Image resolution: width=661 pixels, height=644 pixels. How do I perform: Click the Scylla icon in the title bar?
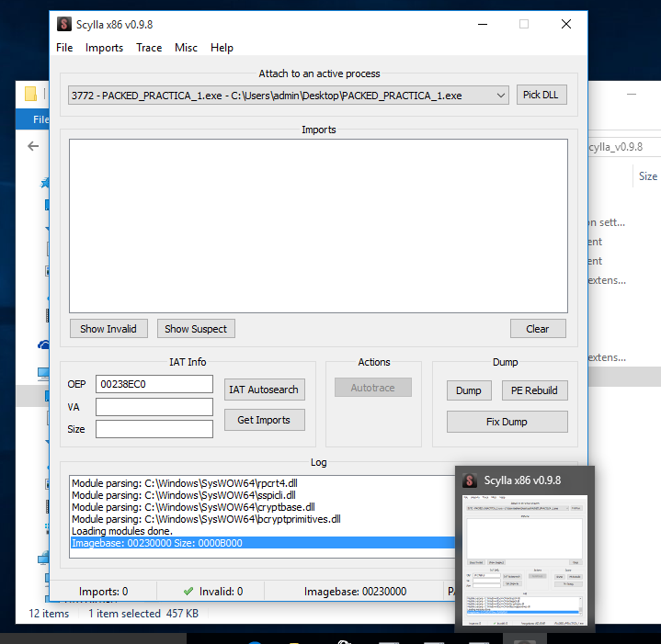64,24
